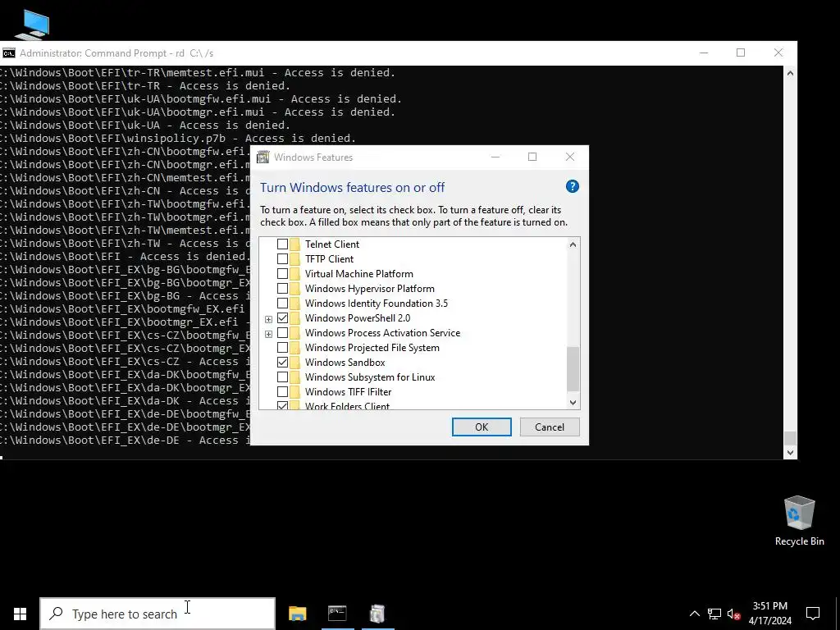Close the Windows Features dialog
840x630 pixels.
(570, 157)
